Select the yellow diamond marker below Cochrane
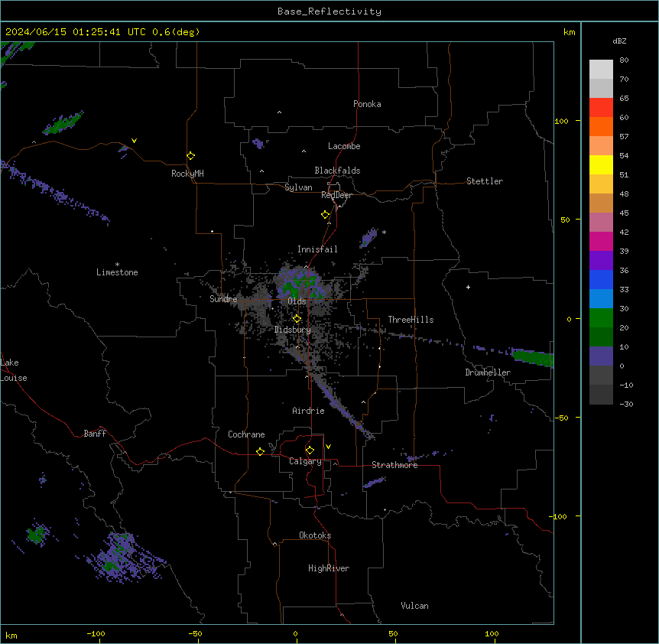Image resolution: width=659 pixels, height=644 pixels. pyautogui.click(x=260, y=451)
